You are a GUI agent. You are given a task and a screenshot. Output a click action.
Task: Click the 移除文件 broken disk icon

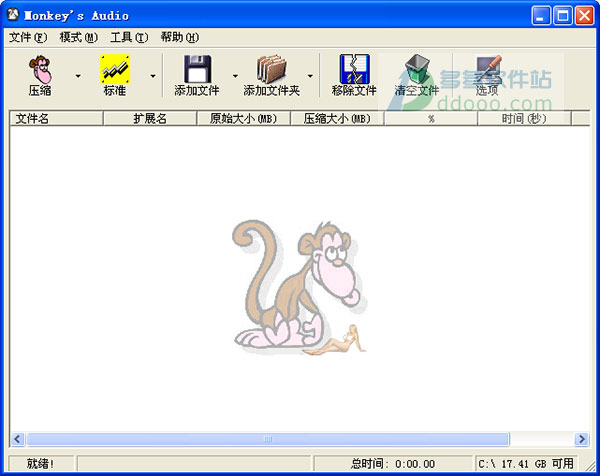(x=354, y=69)
